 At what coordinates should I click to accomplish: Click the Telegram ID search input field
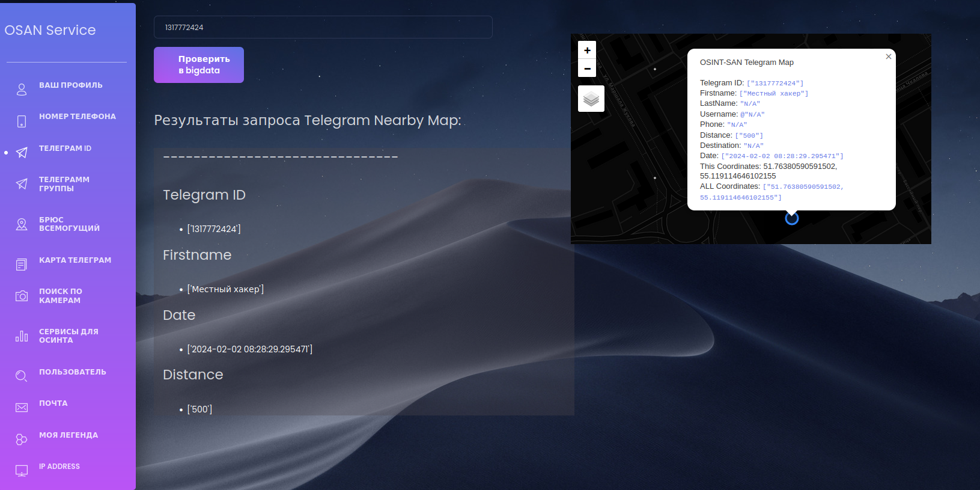tap(323, 27)
